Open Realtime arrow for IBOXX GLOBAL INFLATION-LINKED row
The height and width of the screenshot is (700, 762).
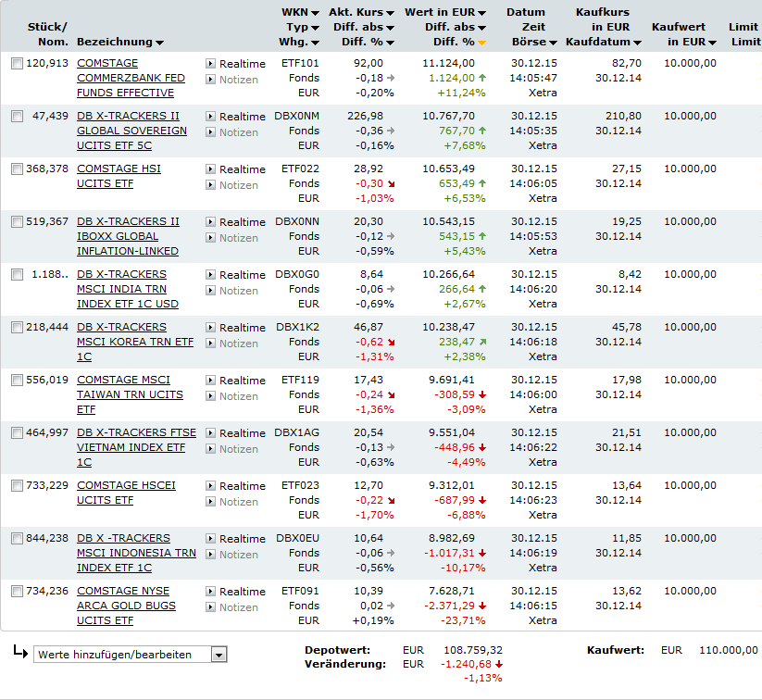[x=210, y=221]
